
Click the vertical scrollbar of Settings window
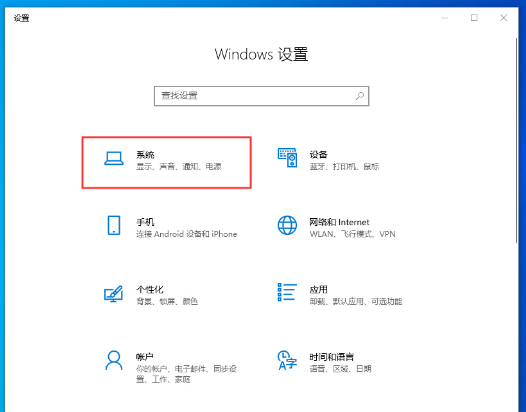517,140
